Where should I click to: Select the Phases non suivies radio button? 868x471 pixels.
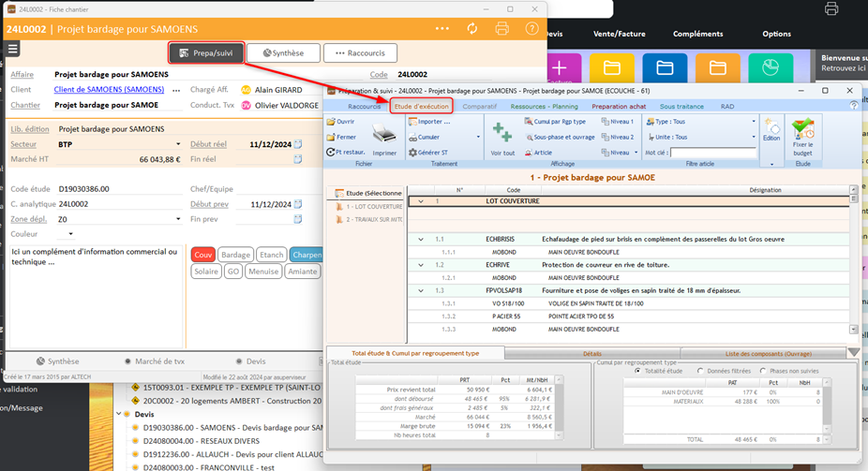pyautogui.click(x=763, y=371)
